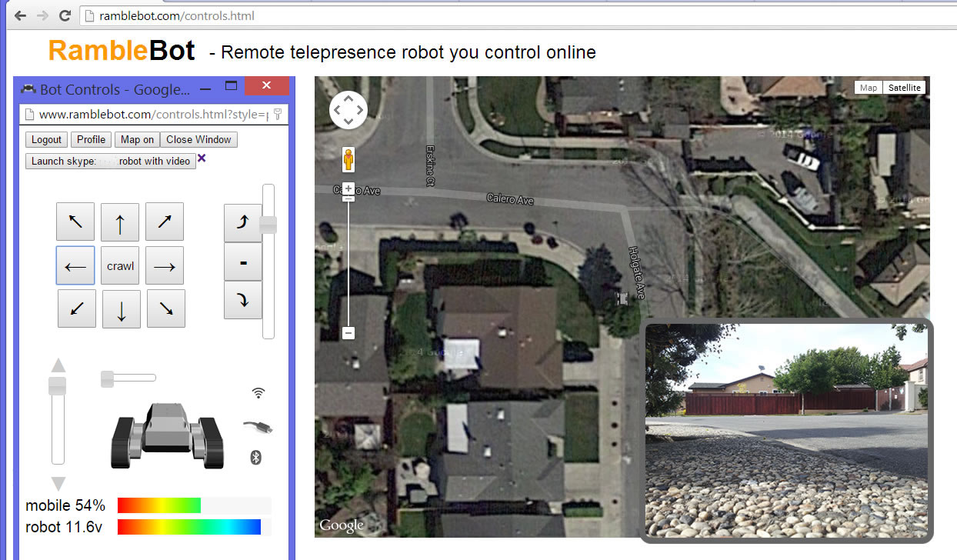Screen dimensions: 957x560
Task: Drive the robot forward with the up arrow
Action: pyautogui.click(x=121, y=222)
